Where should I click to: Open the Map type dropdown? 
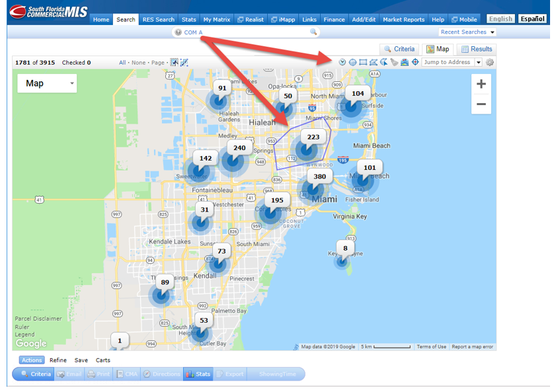(47, 83)
